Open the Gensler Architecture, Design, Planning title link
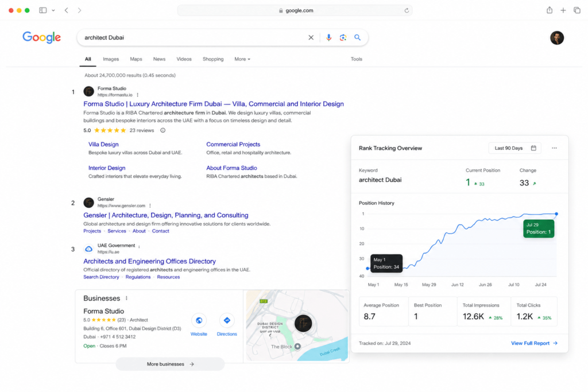Image resolution: width=588 pixels, height=392 pixels. point(166,215)
